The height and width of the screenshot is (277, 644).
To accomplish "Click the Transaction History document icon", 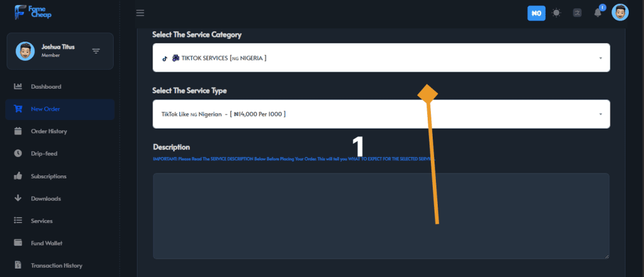I will tap(18, 265).
